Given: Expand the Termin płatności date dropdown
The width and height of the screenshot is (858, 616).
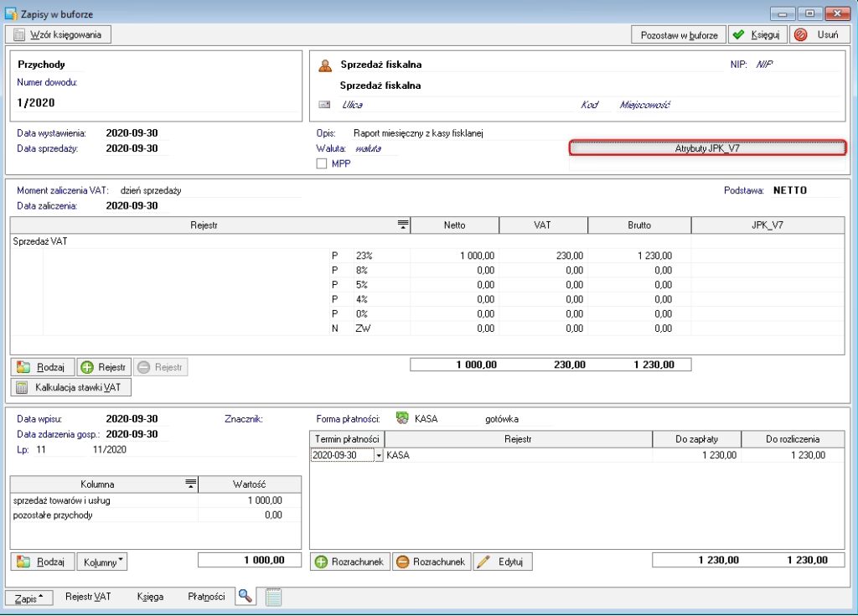Looking at the screenshot, I should (379, 456).
